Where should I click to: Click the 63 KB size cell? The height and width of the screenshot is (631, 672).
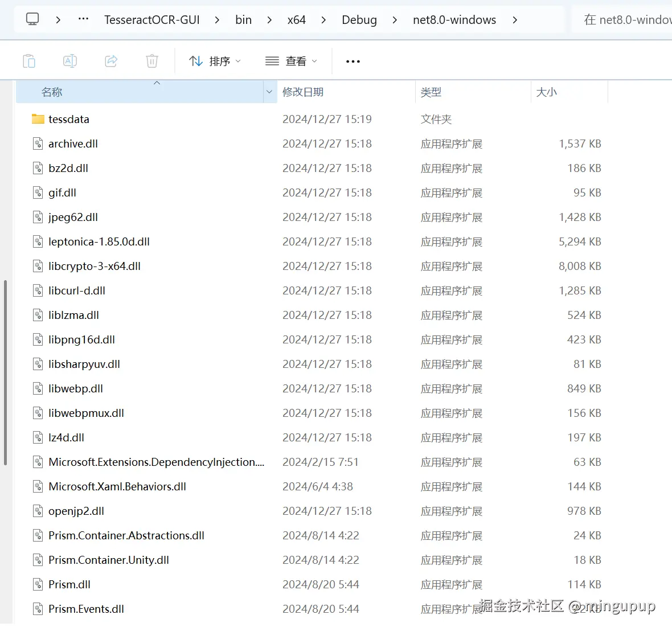pos(587,462)
